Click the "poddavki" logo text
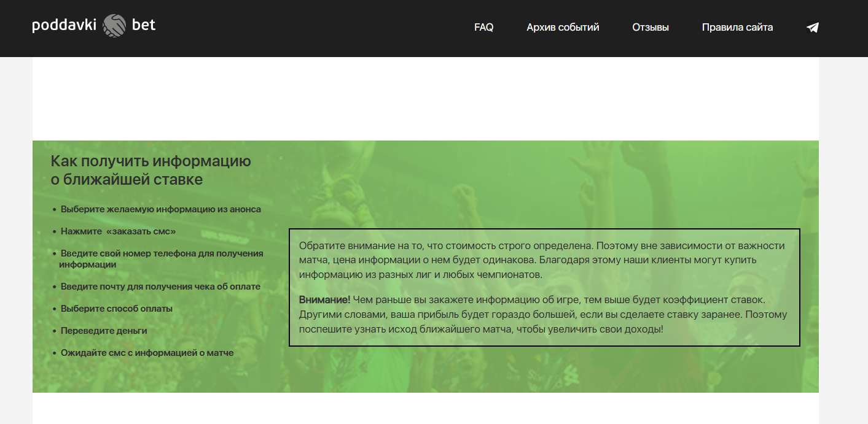This screenshot has height=424, width=868. (x=64, y=26)
